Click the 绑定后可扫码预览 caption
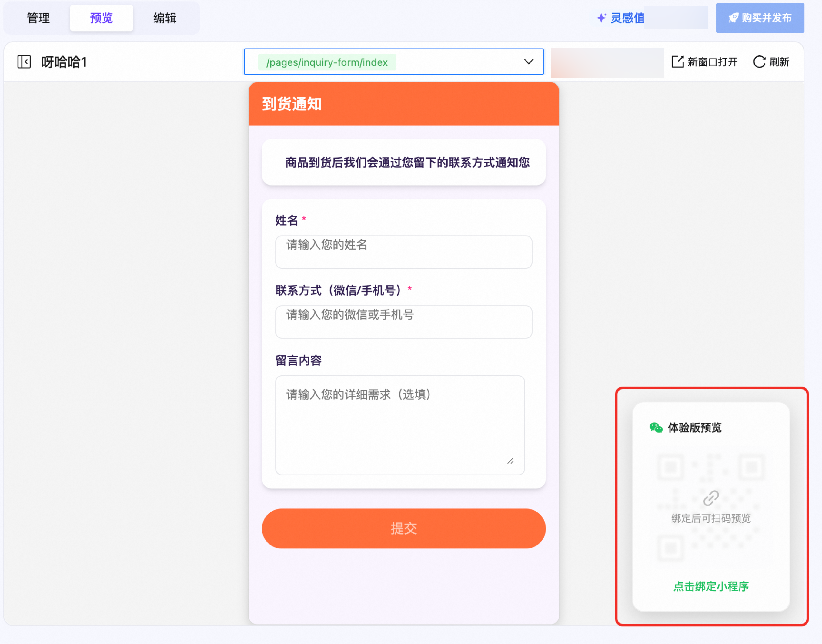Image resolution: width=822 pixels, height=644 pixels. click(x=711, y=518)
